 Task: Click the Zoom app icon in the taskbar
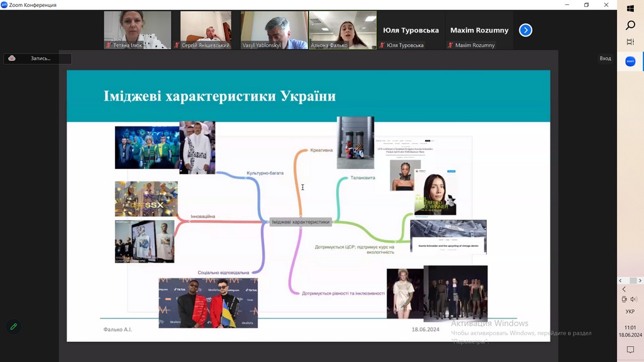(x=630, y=61)
